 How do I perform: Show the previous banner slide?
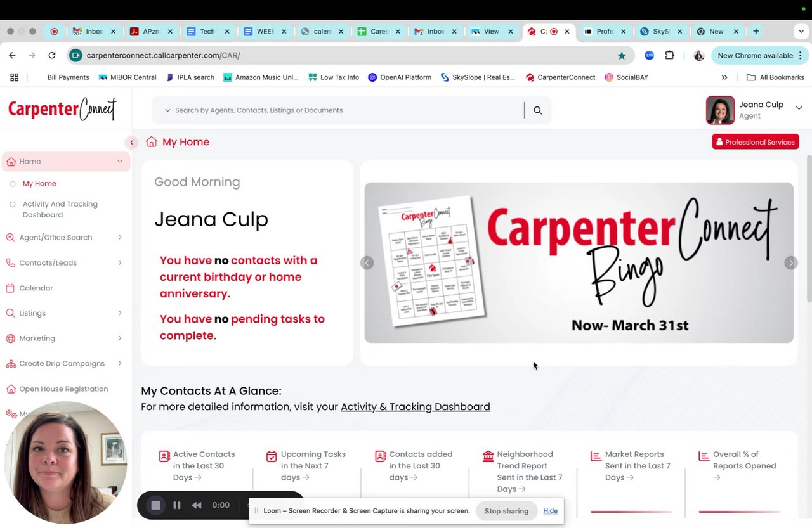pos(367,262)
